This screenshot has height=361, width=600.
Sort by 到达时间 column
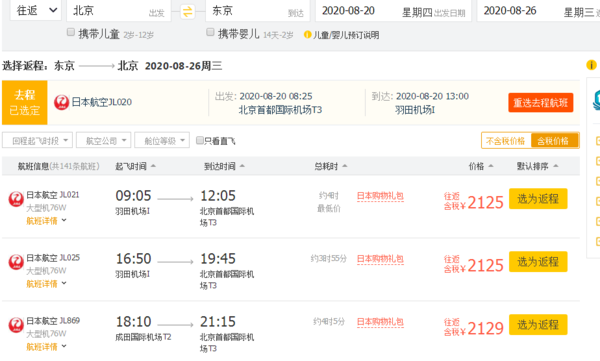coord(224,166)
